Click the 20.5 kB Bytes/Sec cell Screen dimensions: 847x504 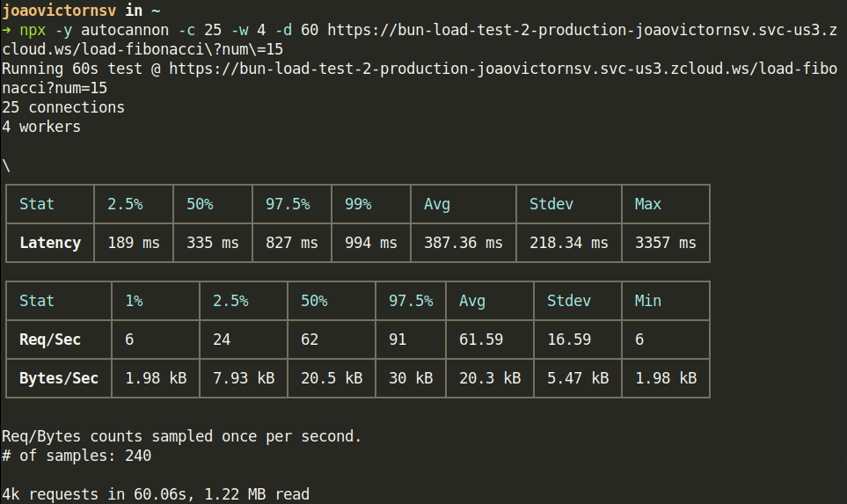331,378
